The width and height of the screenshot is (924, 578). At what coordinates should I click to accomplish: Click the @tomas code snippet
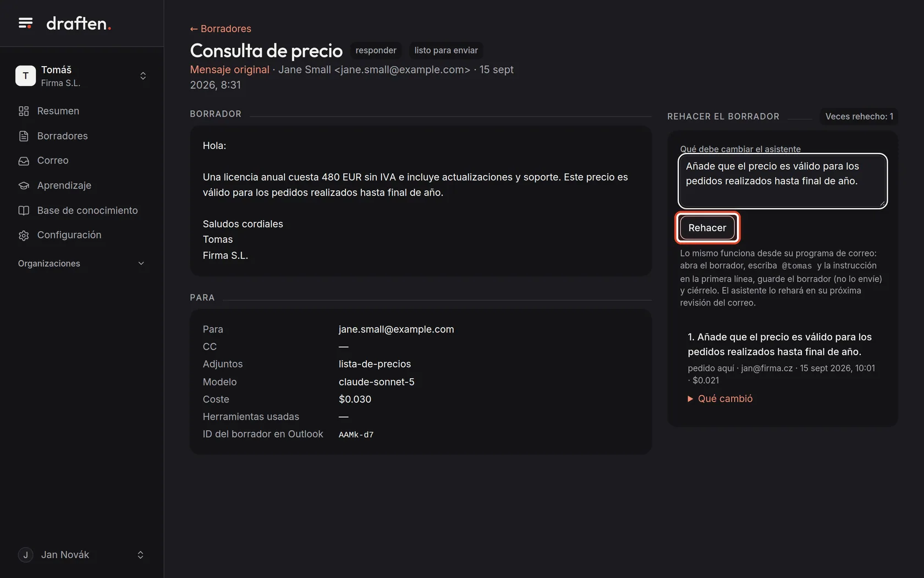796,266
